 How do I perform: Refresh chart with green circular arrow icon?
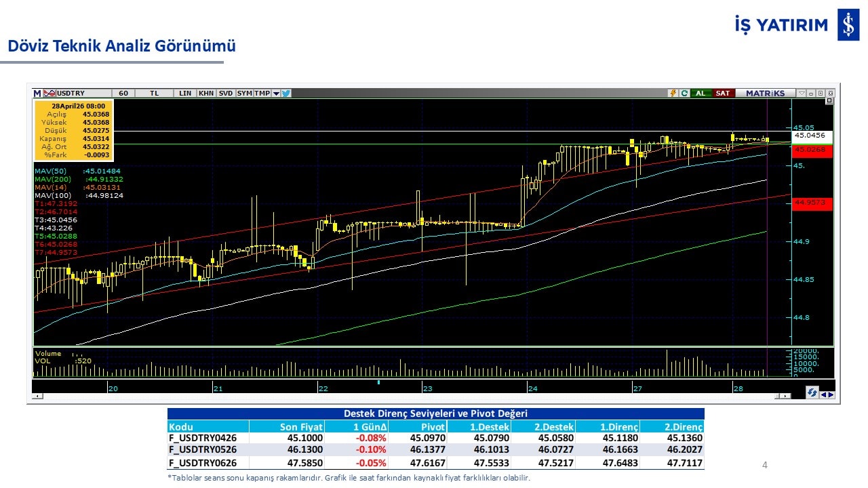coord(684,94)
